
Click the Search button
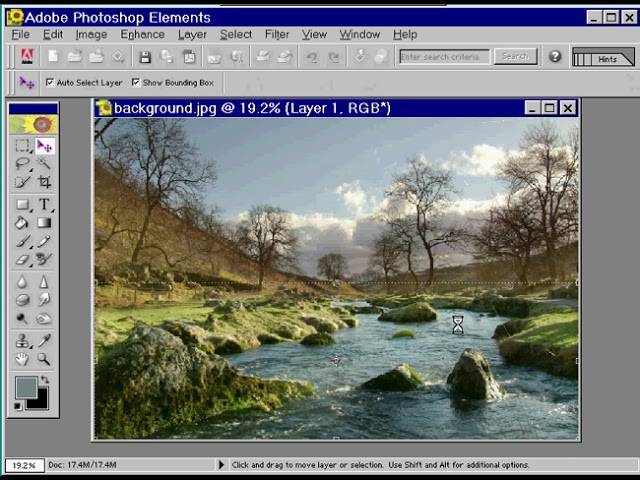pos(515,56)
